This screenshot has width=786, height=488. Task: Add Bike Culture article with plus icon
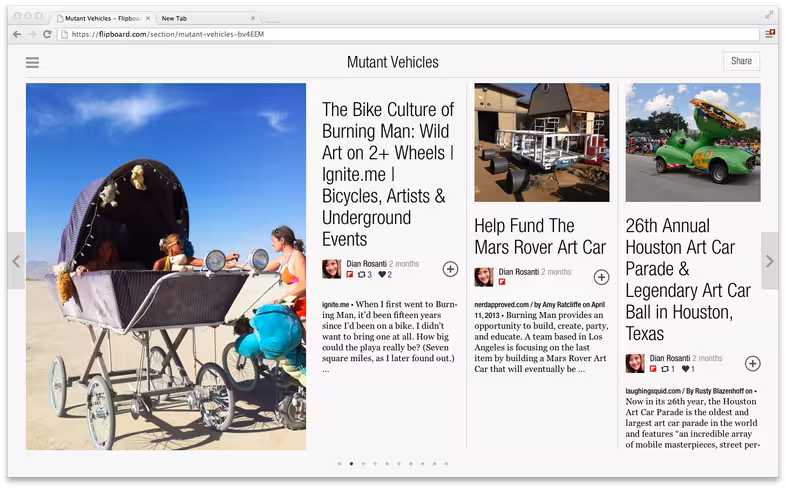(450, 269)
